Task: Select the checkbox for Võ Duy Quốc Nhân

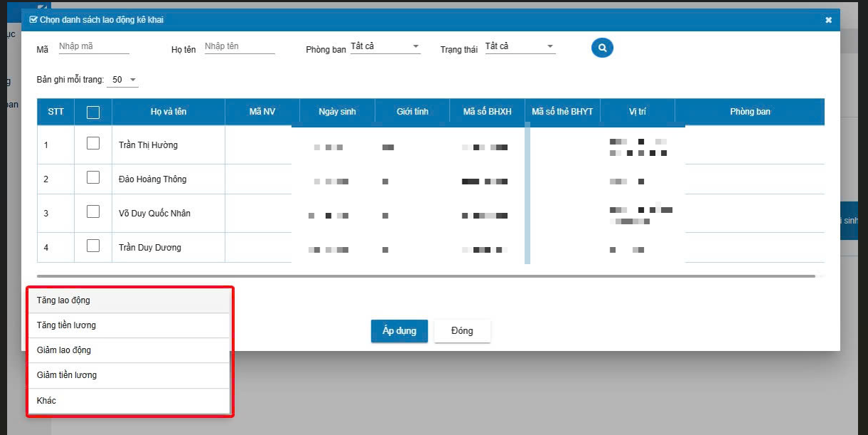Action: [x=93, y=211]
